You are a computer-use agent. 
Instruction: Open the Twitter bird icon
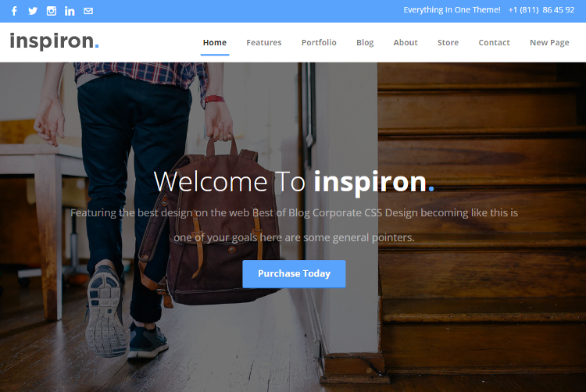click(x=33, y=11)
